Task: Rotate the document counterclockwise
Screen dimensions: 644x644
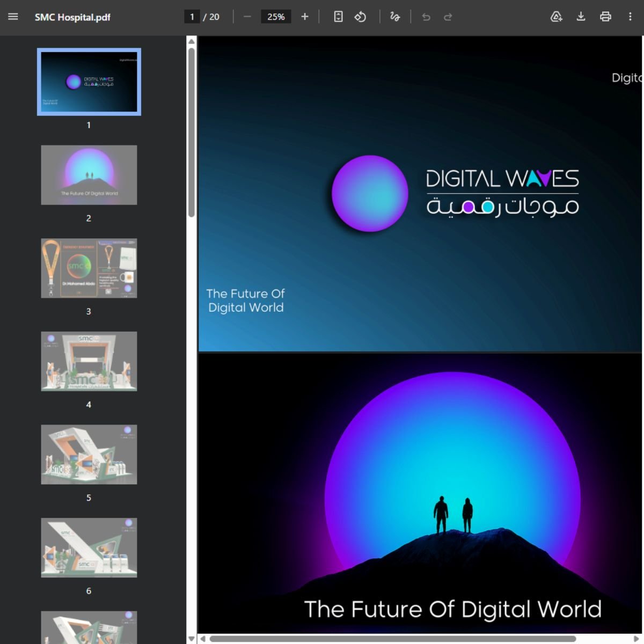Action: [x=360, y=17]
